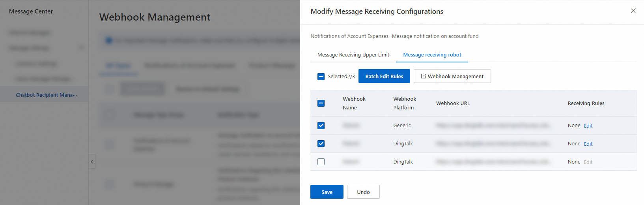The height and width of the screenshot is (205, 644).
Task: Click the Message Center sidebar title
Action: coord(31,11)
